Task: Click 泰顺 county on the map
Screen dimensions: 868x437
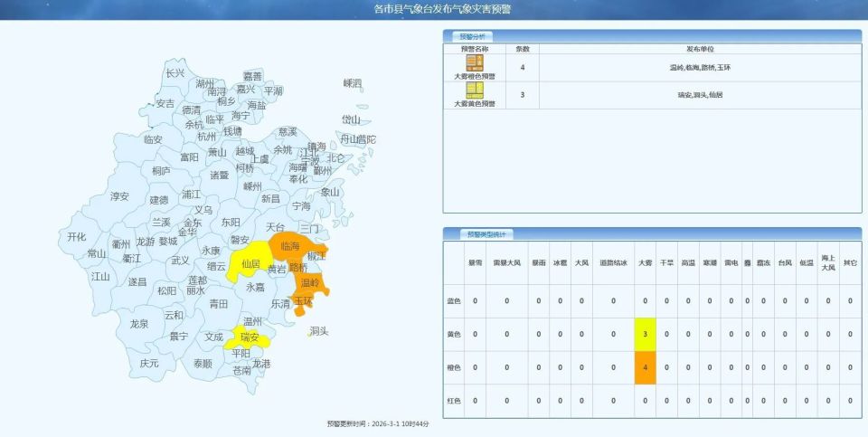Action: 203,364
